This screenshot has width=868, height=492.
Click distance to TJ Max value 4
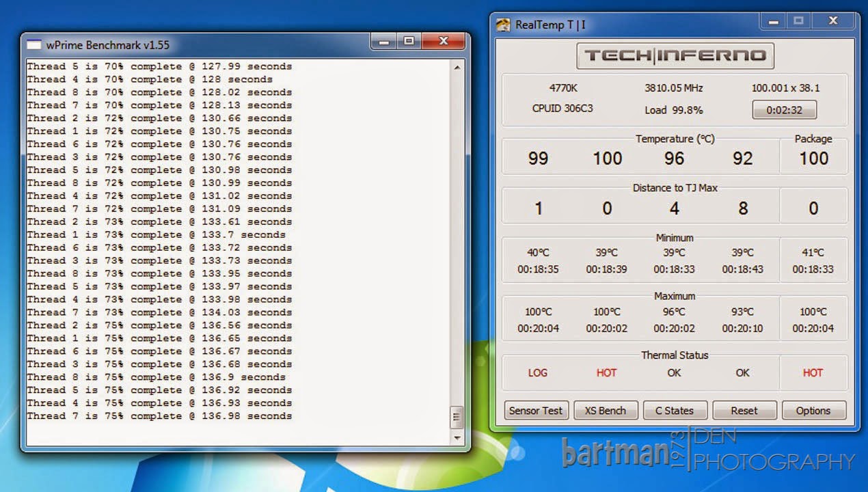click(674, 208)
